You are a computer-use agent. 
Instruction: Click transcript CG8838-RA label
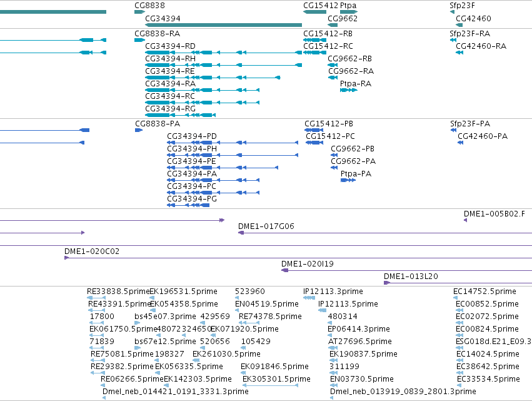(157, 34)
